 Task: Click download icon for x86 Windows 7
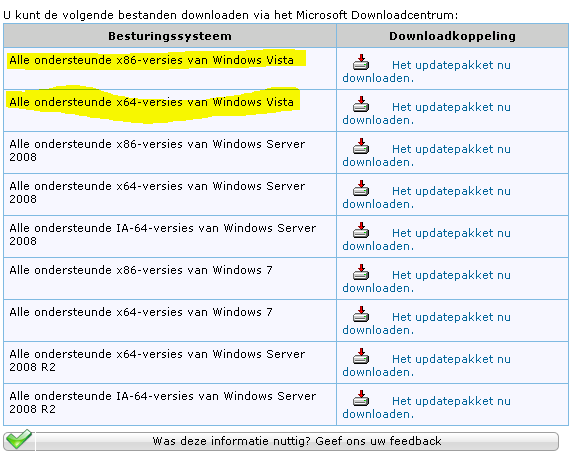click(361, 272)
